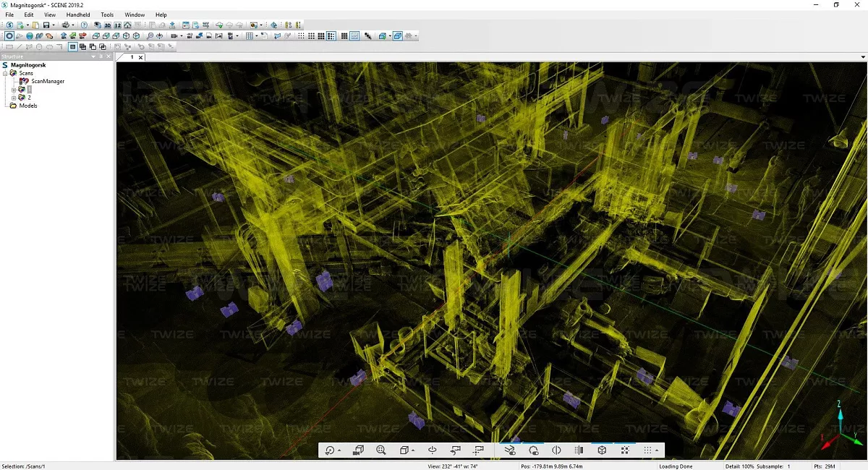
Task: Click the Home icon in top toolbar
Action: [127, 25]
